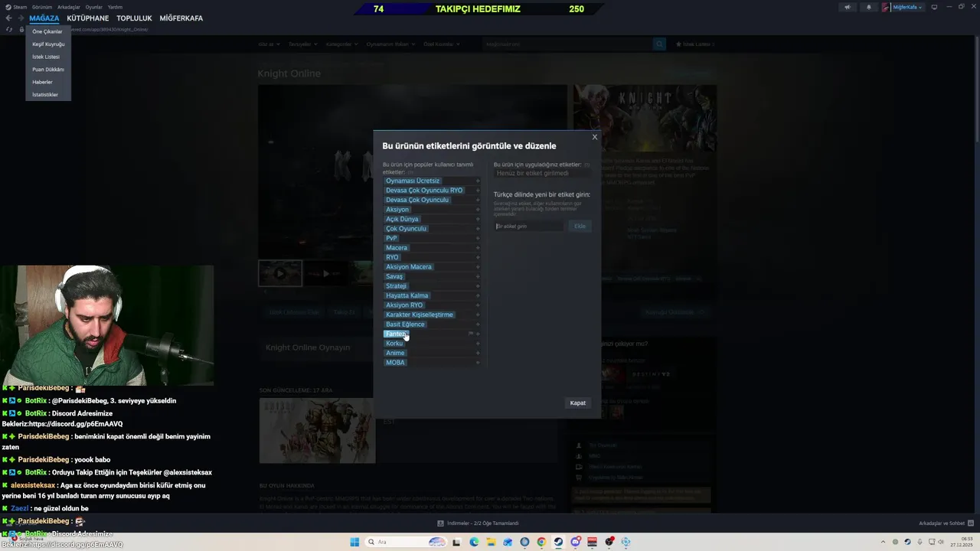The image size is (980, 551).
Task: Select the Aksiyon RYO tag
Action: coord(404,305)
